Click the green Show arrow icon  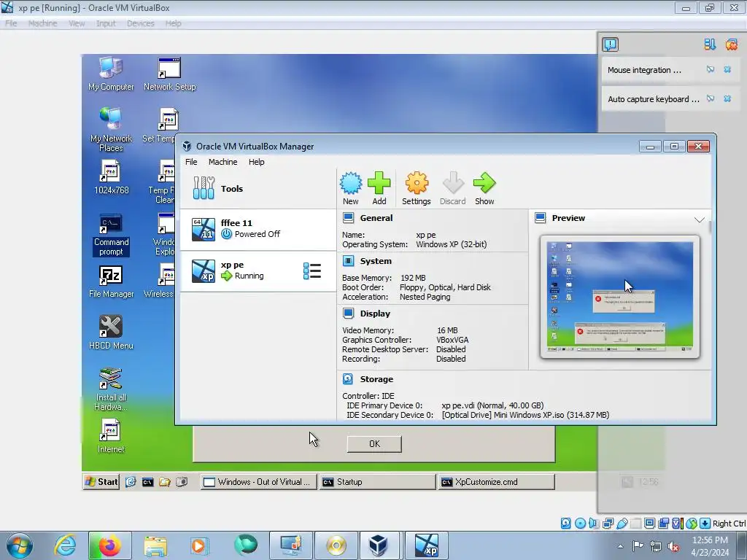pyautogui.click(x=484, y=188)
